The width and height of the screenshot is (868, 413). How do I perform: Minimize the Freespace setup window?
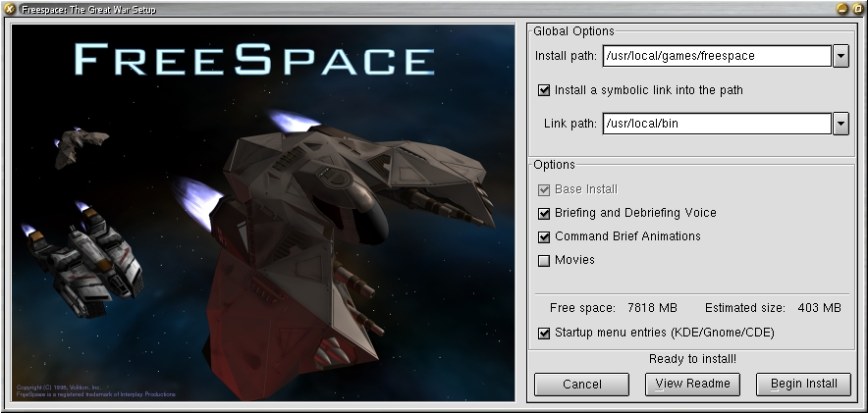(x=842, y=9)
